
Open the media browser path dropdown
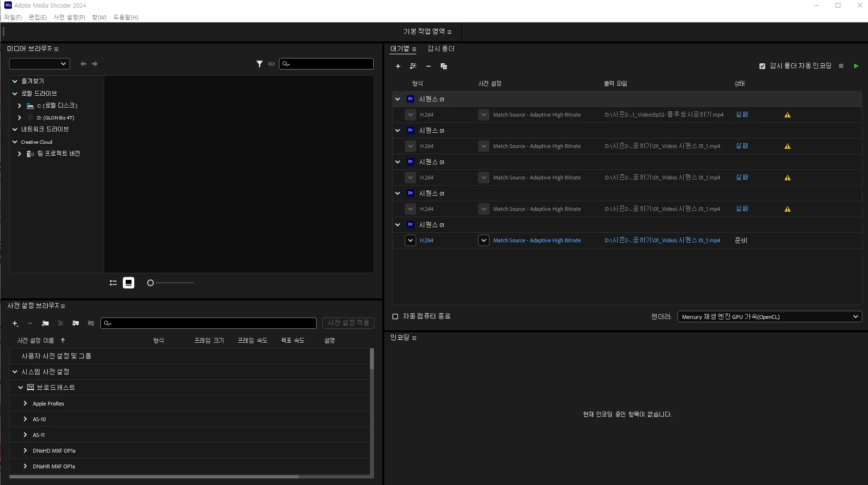[40, 64]
